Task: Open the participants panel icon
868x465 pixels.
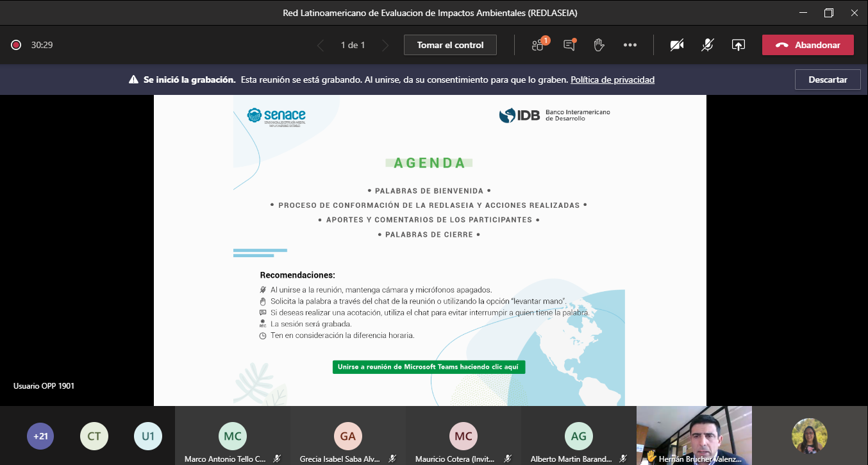Action: pyautogui.click(x=538, y=45)
